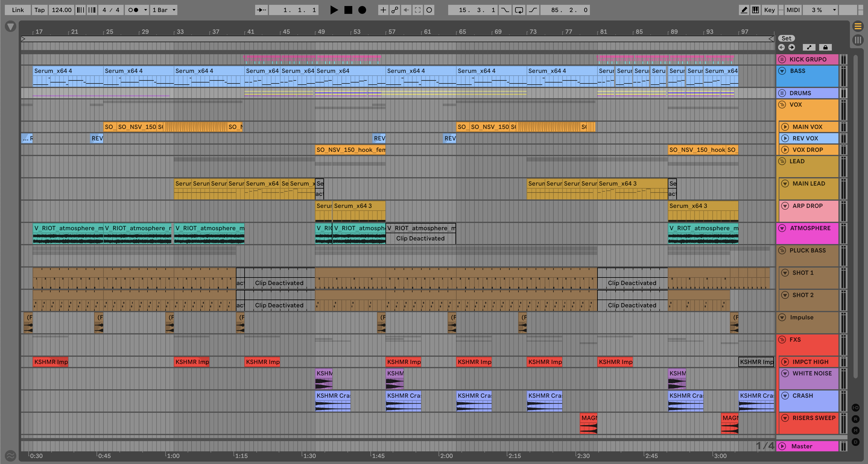
Task: Click the Set locator button
Action: point(786,38)
